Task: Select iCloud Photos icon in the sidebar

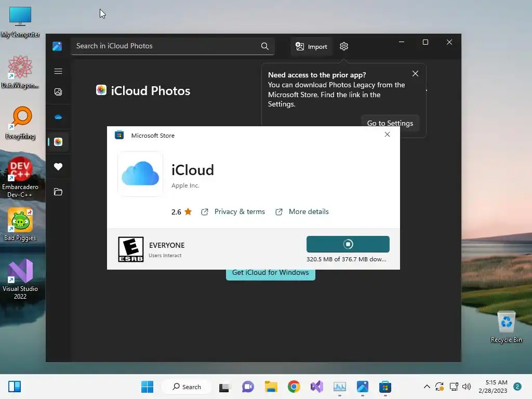Action: click(x=58, y=142)
